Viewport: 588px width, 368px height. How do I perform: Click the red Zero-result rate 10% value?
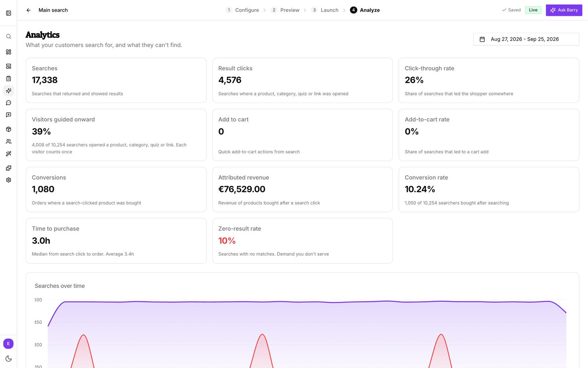pos(227,241)
